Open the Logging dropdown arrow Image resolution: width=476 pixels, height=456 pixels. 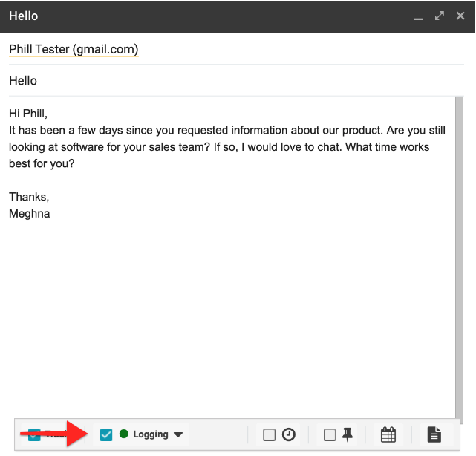pos(178,434)
